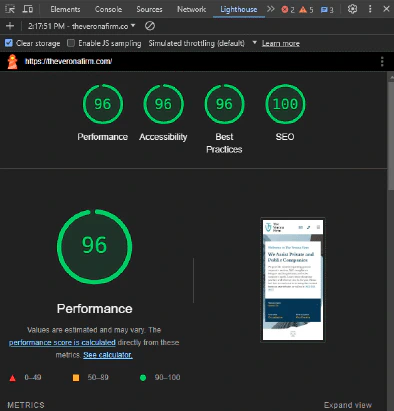Start a new Lighthouse report plus icon

pyautogui.click(x=10, y=26)
